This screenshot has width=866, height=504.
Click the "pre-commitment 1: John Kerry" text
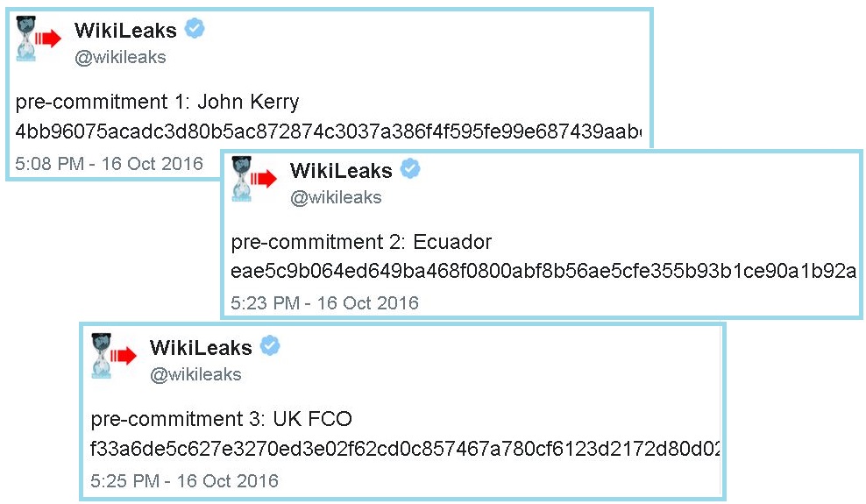click(157, 102)
